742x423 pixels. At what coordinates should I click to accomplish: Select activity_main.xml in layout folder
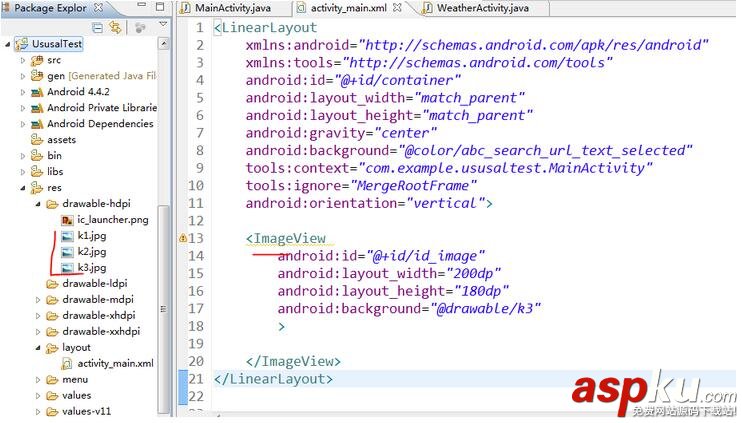tap(115, 364)
